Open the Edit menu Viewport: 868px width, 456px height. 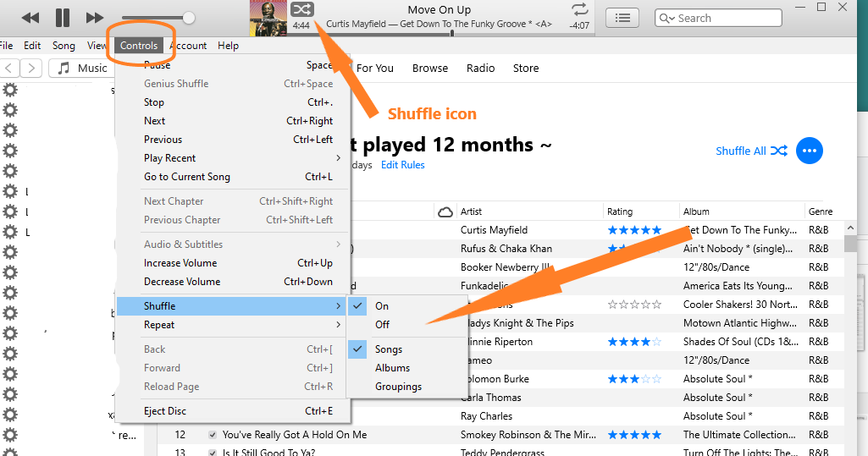(32, 46)
